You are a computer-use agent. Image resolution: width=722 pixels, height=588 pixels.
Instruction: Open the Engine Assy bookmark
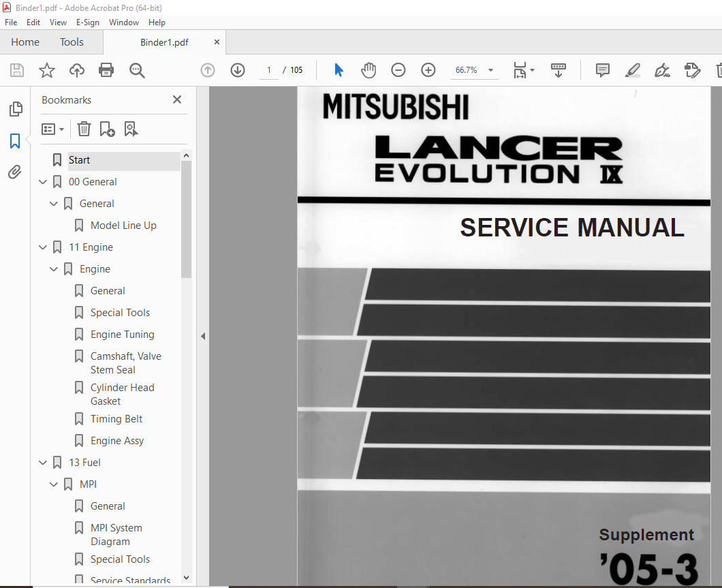[117, 441]
